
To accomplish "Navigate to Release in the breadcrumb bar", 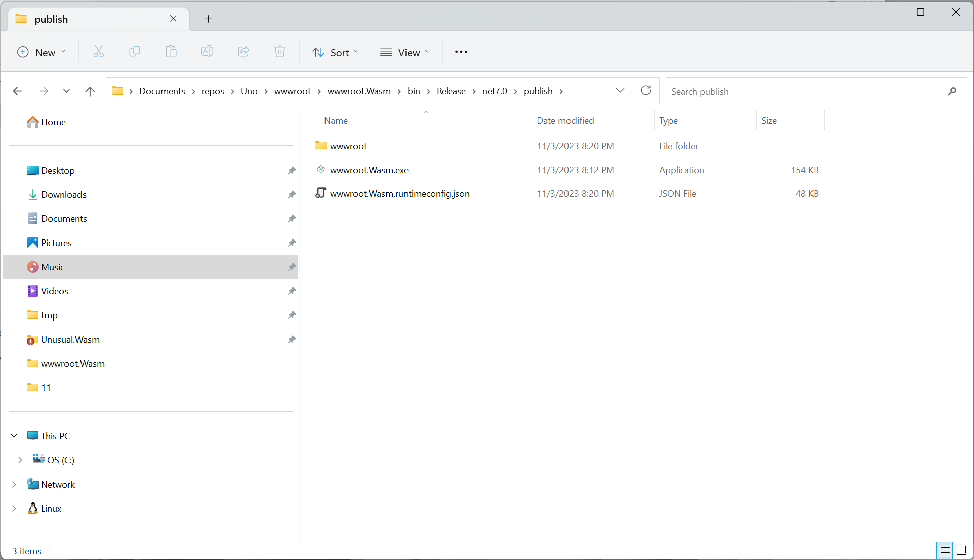I will coord(451,91).
